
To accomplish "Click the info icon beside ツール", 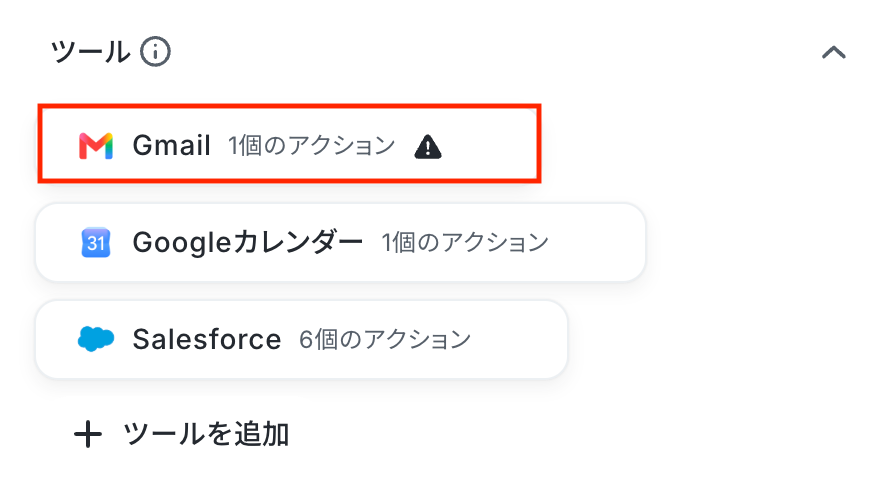I will click(x=155, y=52).
